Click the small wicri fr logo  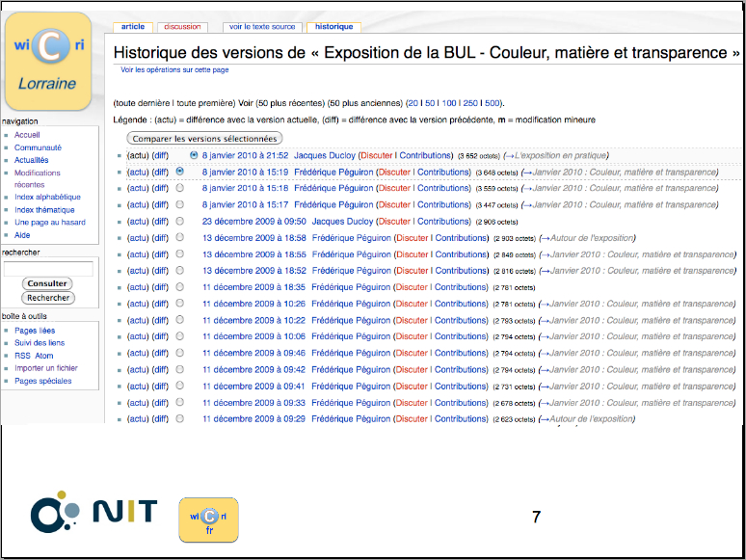(x=209, y=520)
